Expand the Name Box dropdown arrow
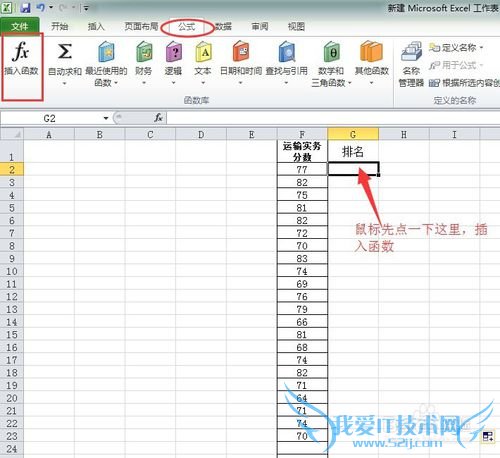The height and width of the screenshot is (458, 500). [x=106, y=118]
